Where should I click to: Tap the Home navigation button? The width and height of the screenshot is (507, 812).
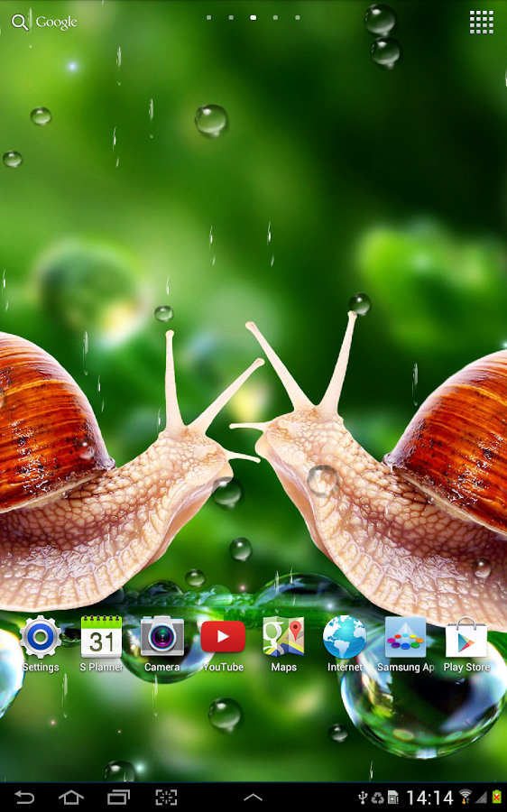click(71, 797)
